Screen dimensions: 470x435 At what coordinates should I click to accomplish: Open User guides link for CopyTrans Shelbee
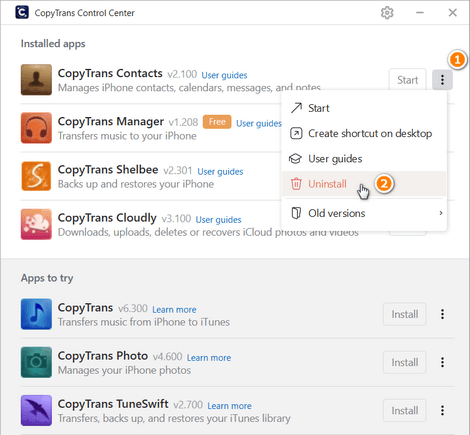tap(220, 172)
